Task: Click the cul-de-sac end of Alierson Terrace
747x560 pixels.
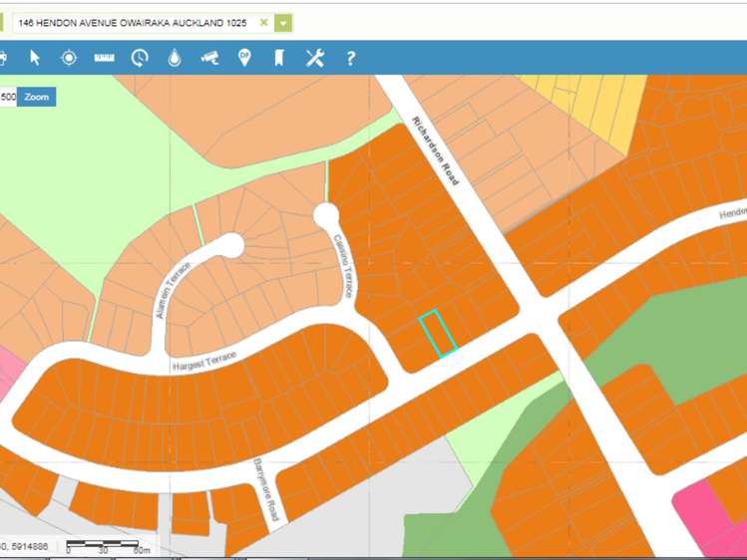Action: pos(230,245)
